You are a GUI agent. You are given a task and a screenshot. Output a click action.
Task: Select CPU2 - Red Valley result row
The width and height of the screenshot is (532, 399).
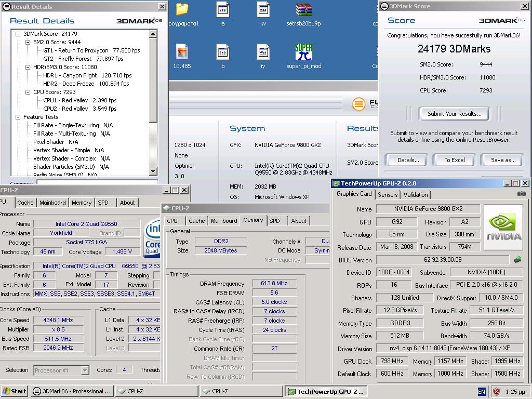[x=79, y=109]
